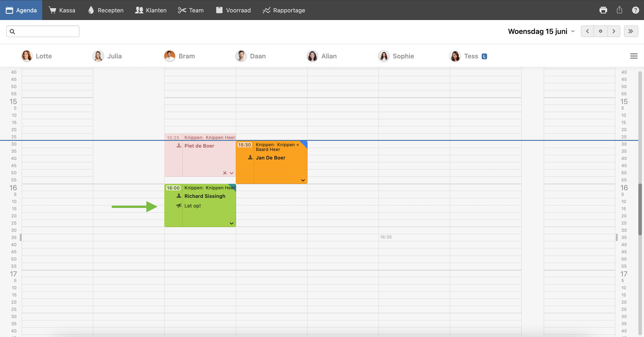The height and width of the screenshot is (337, 644).
Task: Click the X on Piet de Boer appointment
Action: tap(225, 173)
